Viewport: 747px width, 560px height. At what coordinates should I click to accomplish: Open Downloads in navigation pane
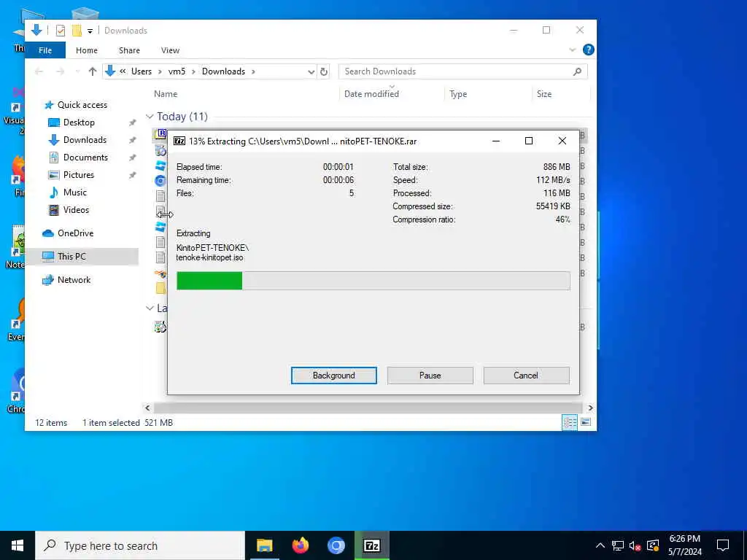[85, 140]
